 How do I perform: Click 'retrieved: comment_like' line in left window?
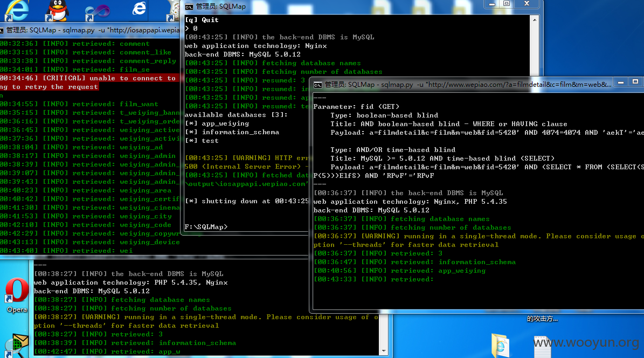pos(86,52)
